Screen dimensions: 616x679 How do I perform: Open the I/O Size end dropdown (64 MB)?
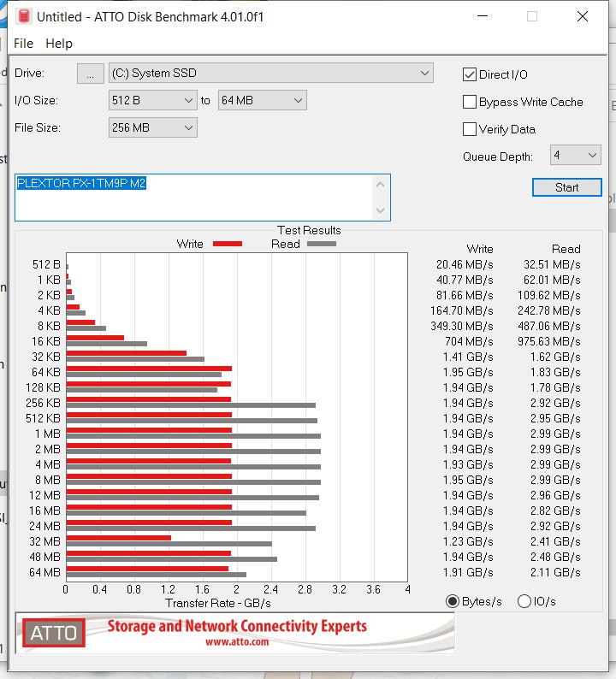(x=262, y=100)
